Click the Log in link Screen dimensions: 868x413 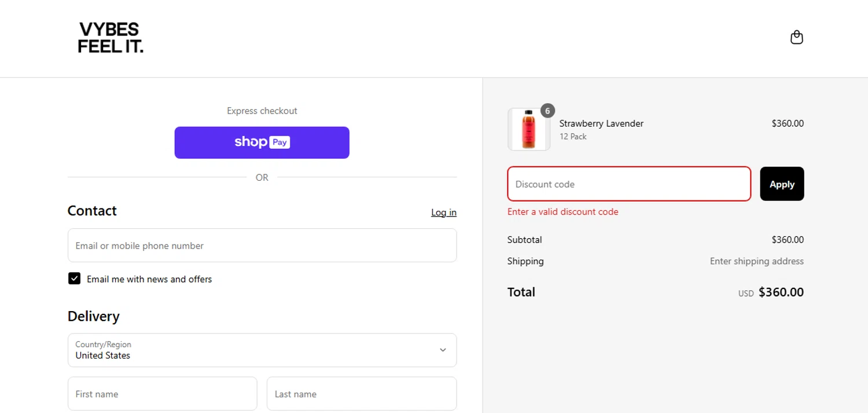444,213
